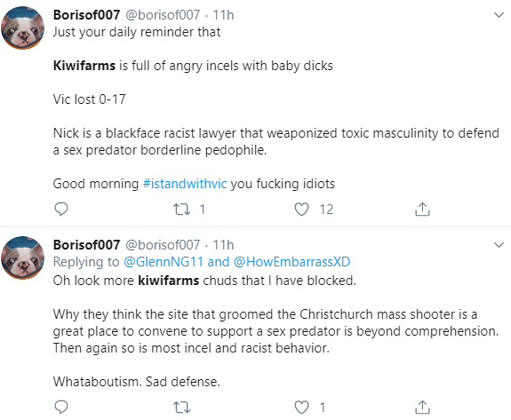The height and width of the screenshot is (420, 511).
Task: Retweet the daily reminder tweet
Action: click(181, 210)
